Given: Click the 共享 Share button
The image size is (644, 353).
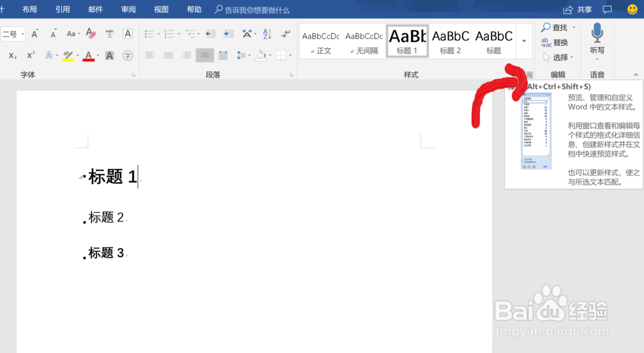Looking at the screenshot, I should coord(578,10).
